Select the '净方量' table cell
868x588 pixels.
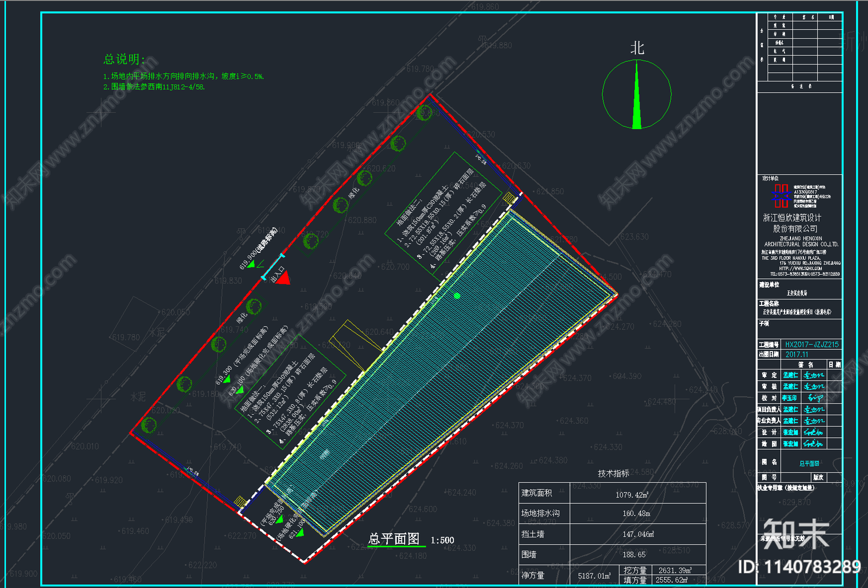coord(544,576)
